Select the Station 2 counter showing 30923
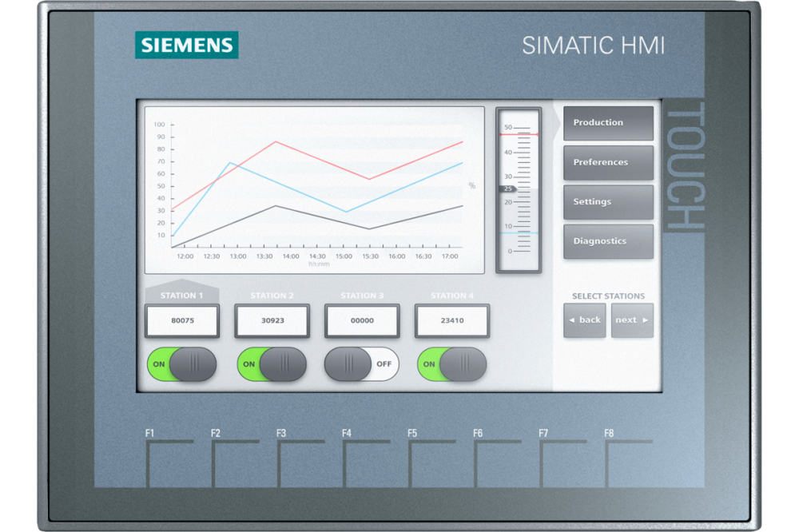The width and height of the screenshot is (799, 532). coord(272,320)
